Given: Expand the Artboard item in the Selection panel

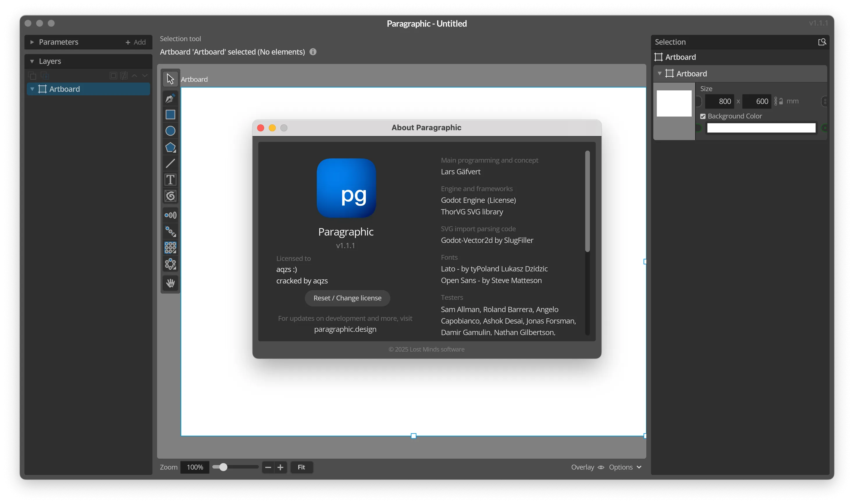Looking at the screenshot, I should coord(660,73).
